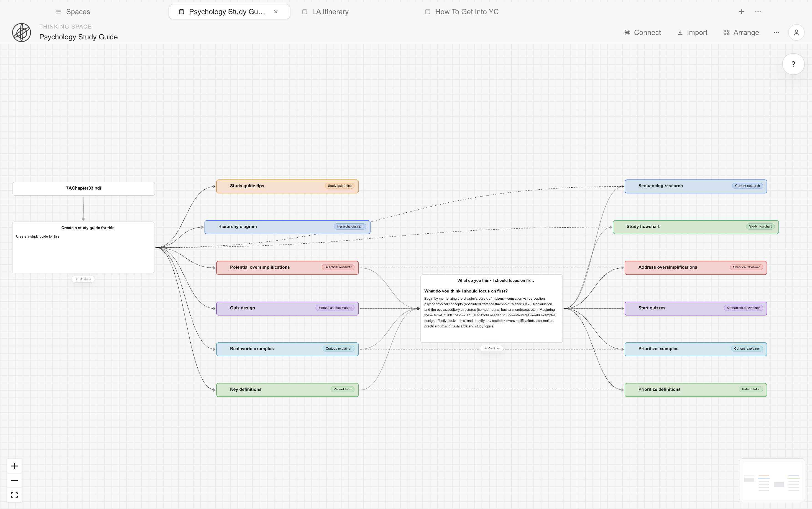Click the Methodical quizmaster tag on Quiz design
This screenshot has height=509, width=812.
tap(334, 308)
